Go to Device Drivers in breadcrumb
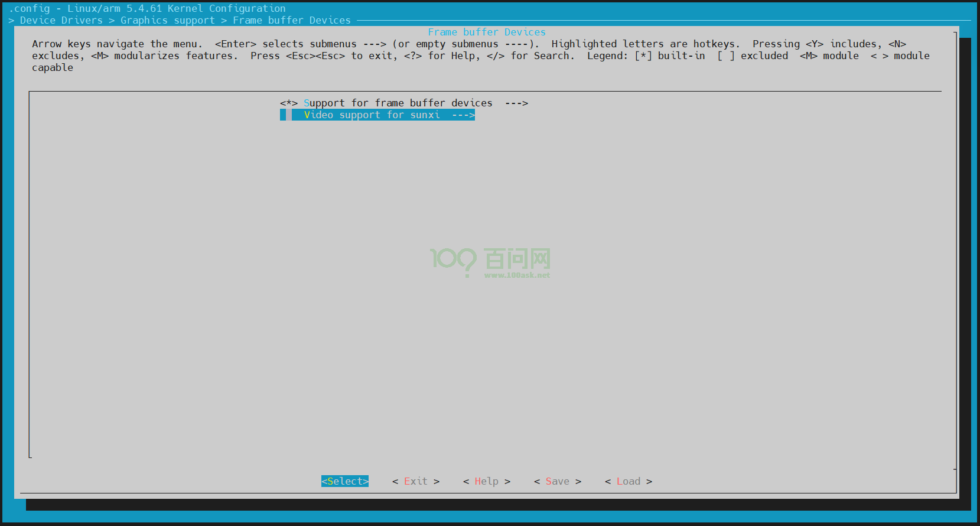Image resolution: width=980 pixels, height=526 pixels. point(61,20)
